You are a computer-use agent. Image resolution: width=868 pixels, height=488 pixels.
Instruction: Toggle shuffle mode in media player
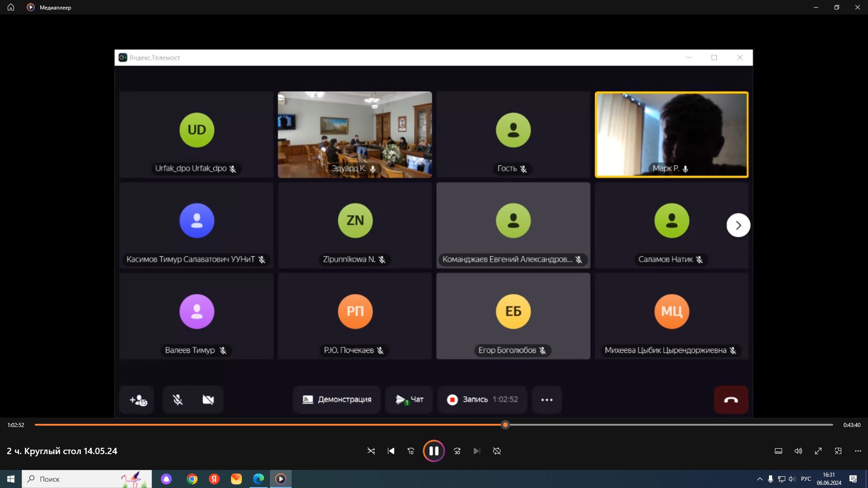pos(371,451)
